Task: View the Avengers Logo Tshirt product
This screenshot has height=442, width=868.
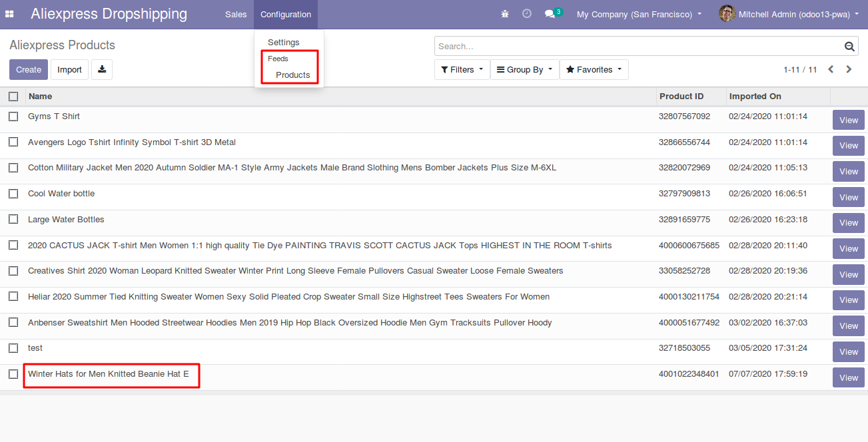Action: tap(849, 146)
